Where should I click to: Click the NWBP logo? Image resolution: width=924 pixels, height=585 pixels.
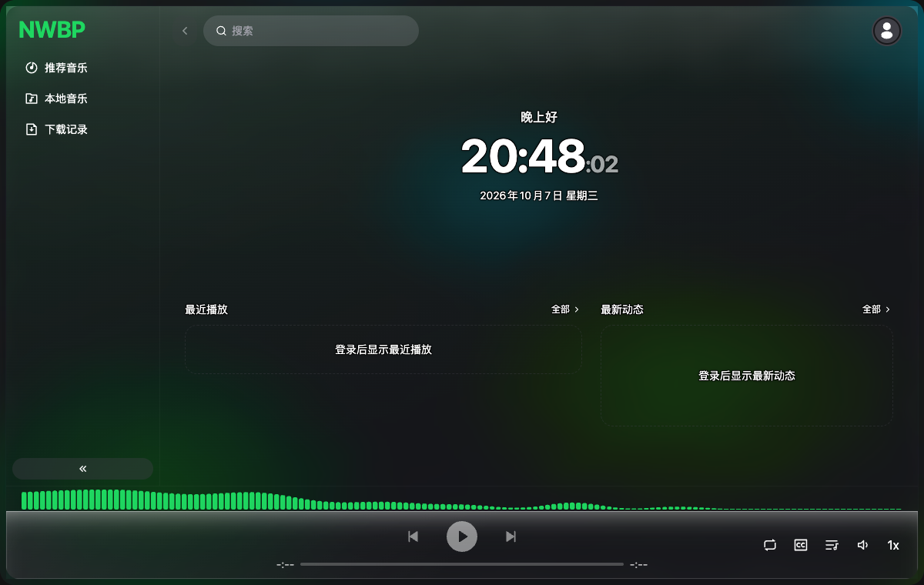click(x=52, y=30)
